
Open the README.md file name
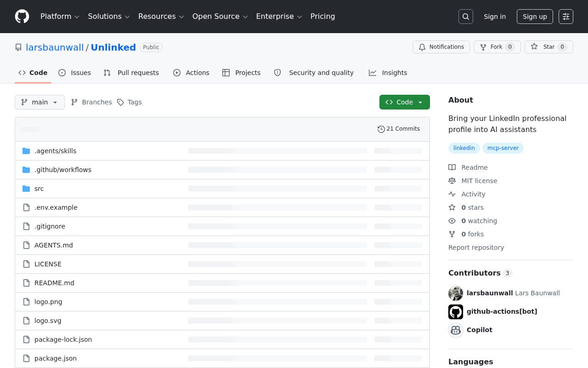[54, 283]
